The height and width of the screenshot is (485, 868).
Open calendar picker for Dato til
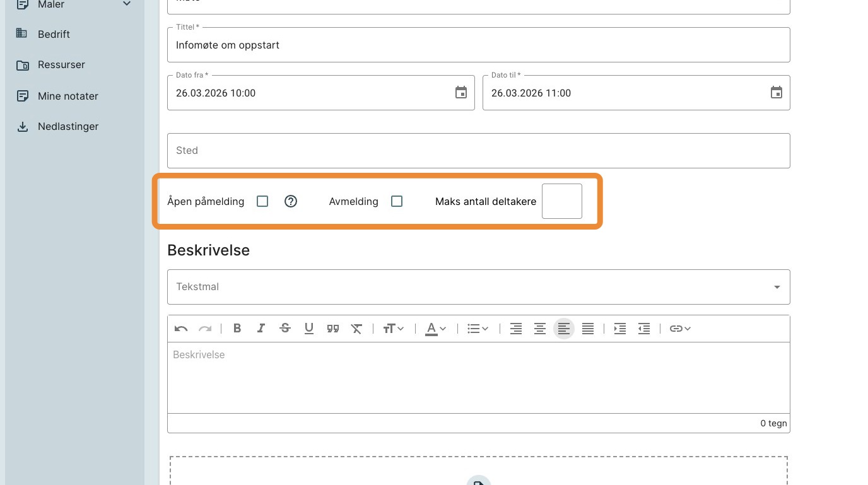(776, 93)
